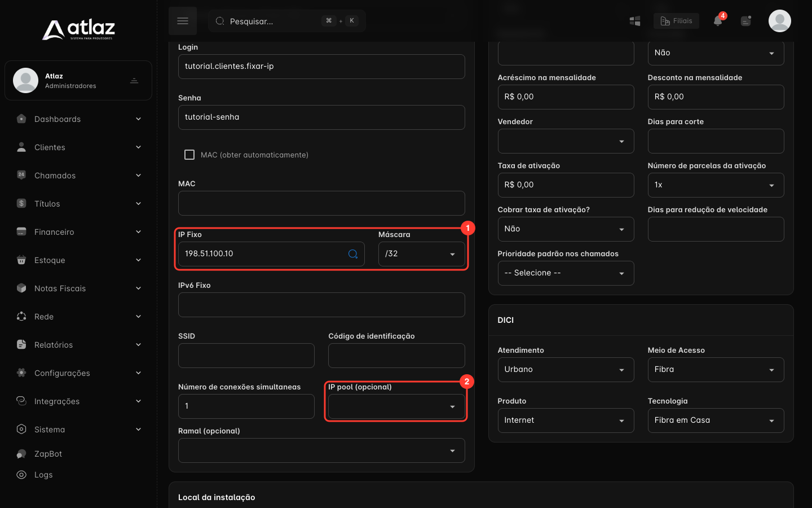Click the Integrações sidebar icon
This screenshot has width=812, height=508.
click(x=21, y=401)
